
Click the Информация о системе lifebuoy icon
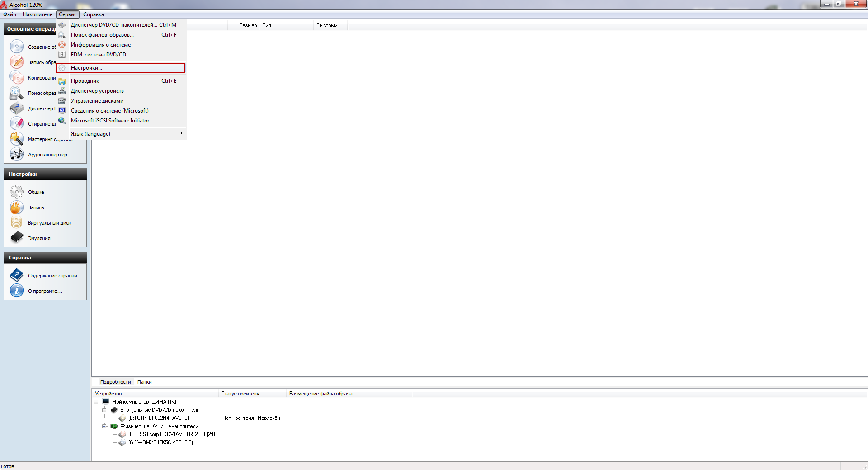62,45
